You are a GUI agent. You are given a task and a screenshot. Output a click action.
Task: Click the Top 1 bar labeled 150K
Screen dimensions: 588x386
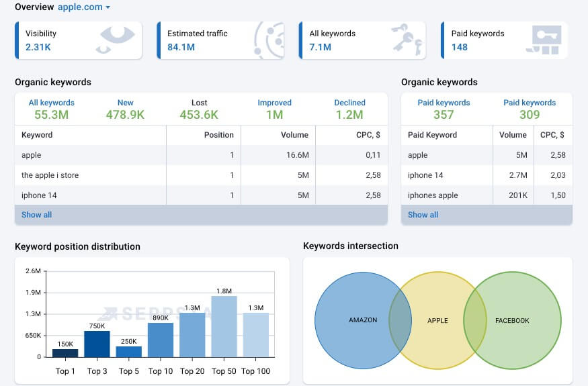pyautogui.click(x=65, y=353)
